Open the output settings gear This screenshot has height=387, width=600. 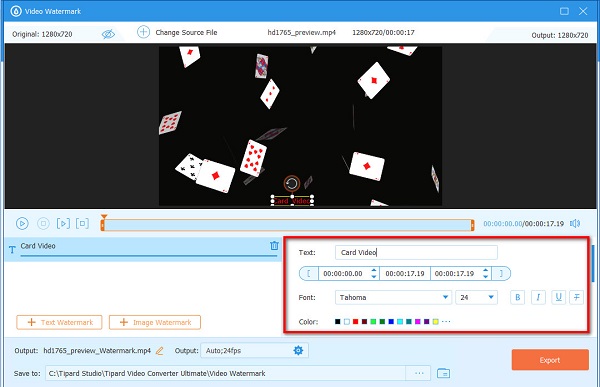(x=298, y=350)
